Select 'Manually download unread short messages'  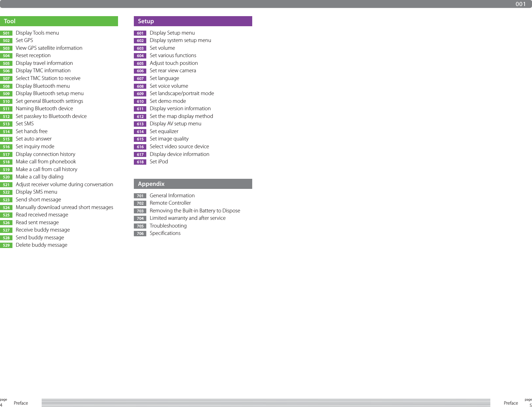65,207
